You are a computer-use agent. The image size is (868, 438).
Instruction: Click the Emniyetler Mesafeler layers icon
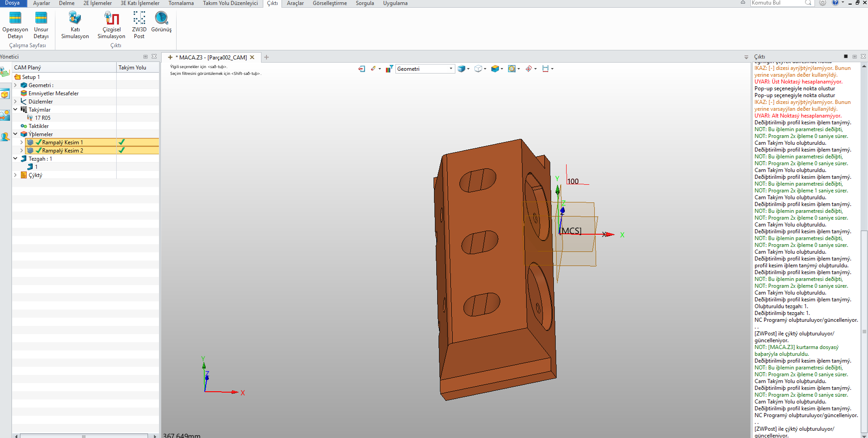coord(24,93)
